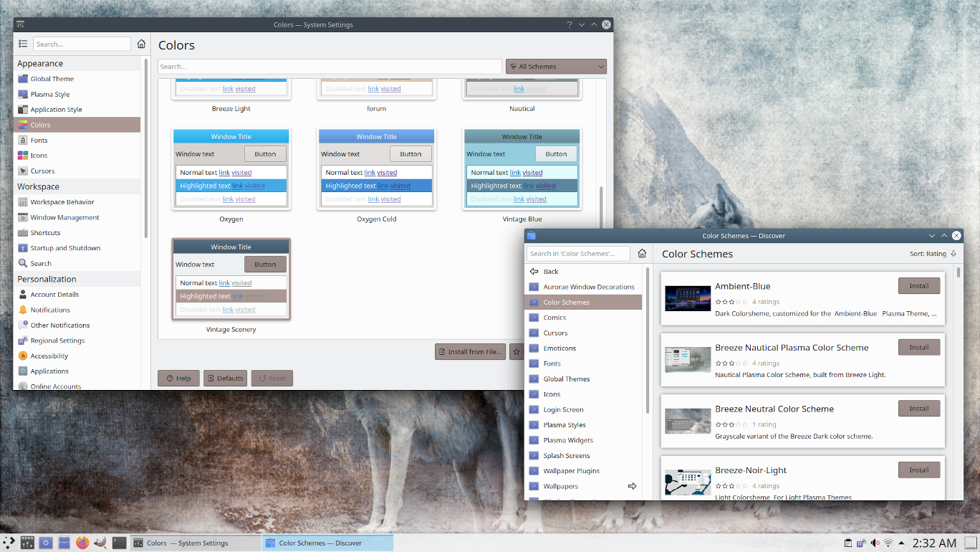Open Window Management settings icon
The height and width of the screenshot is (552, 980).
click(23, 217)
